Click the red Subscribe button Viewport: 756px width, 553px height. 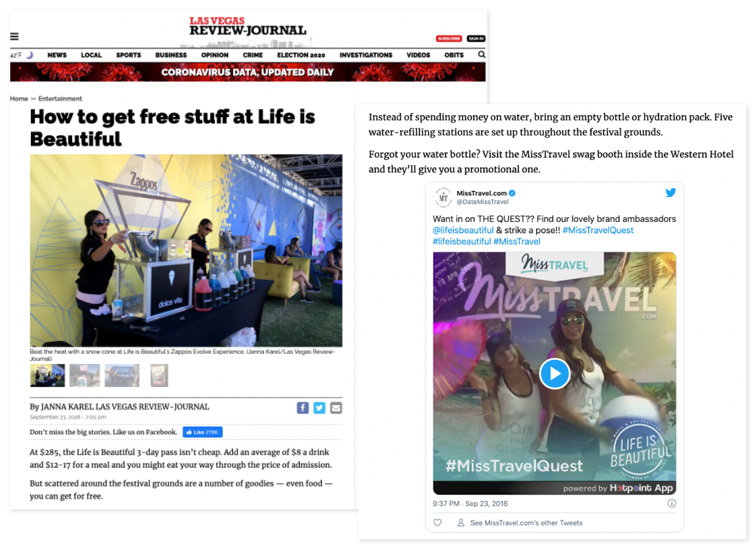pyautogui.click(x=449, y=38)
